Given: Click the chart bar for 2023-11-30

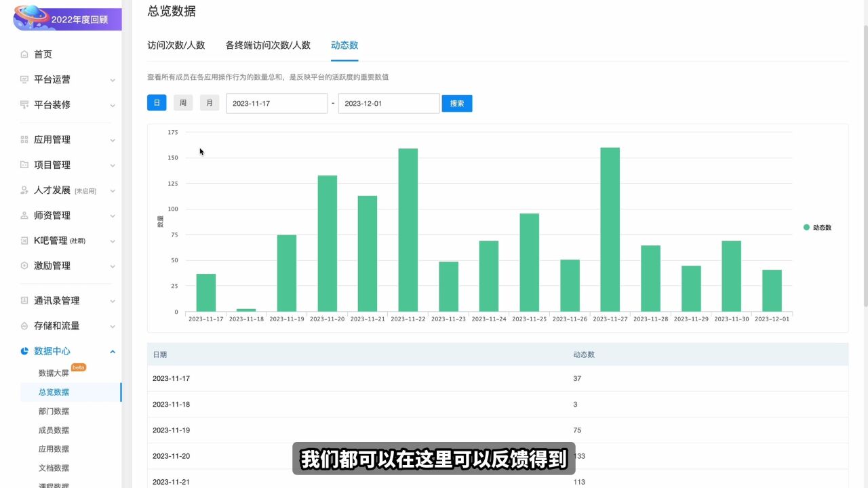Looking at the screenshot, I should tap(732, 277).
